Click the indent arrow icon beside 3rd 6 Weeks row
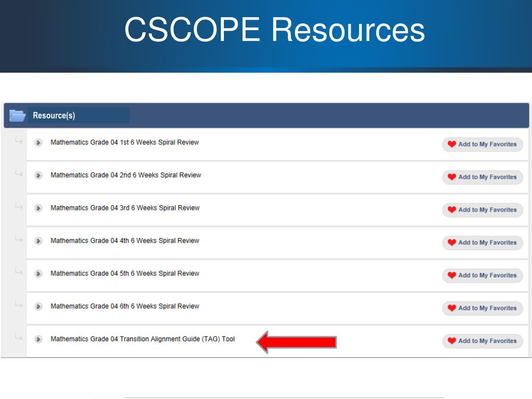The width and height of the screenshot is (532, 399). click(19, 206)
